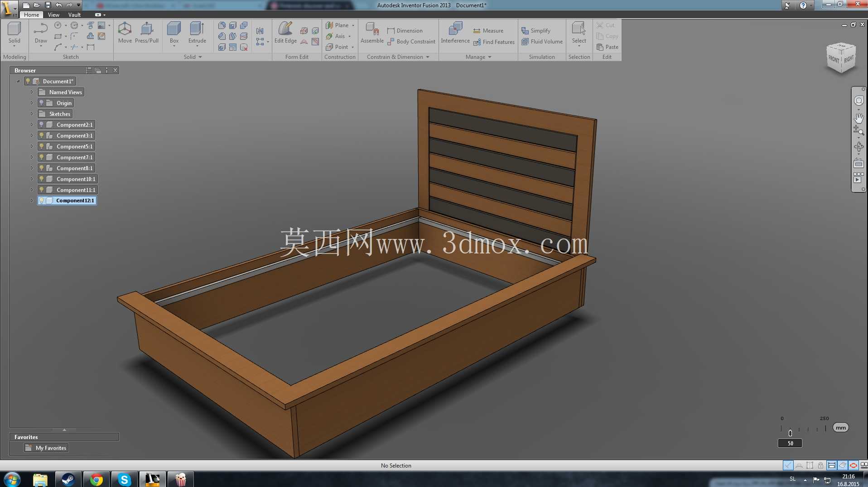868x487 pixels.
Task: Open the My Favorites folder
Action: click(46, 448)
